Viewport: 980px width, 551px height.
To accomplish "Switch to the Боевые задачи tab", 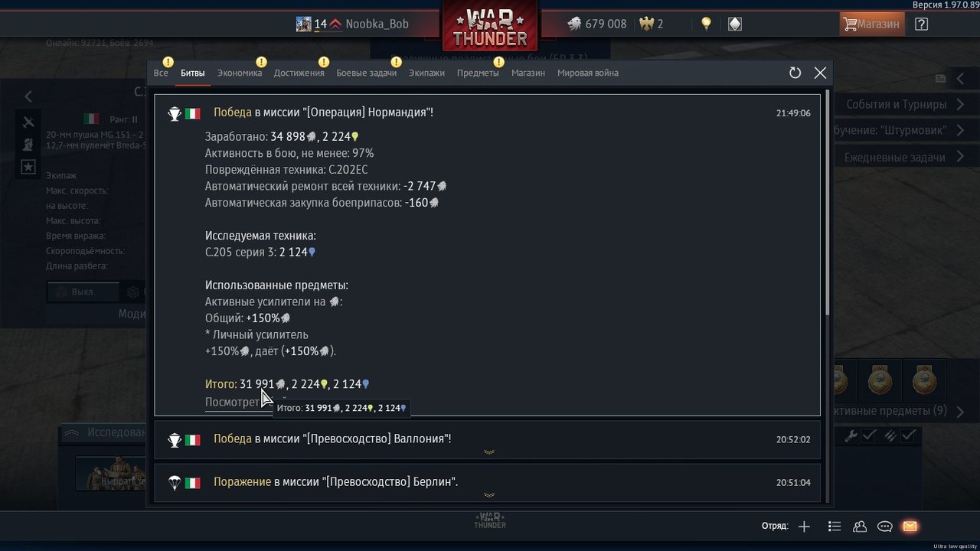I will pyautogui.click(x=367, y=73).
